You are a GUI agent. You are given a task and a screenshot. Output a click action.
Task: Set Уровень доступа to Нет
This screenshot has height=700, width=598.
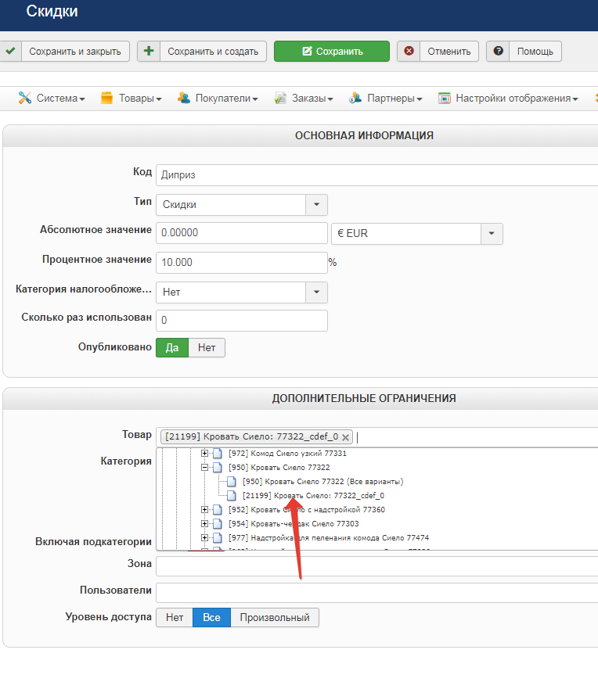click(x=175, y=617)
